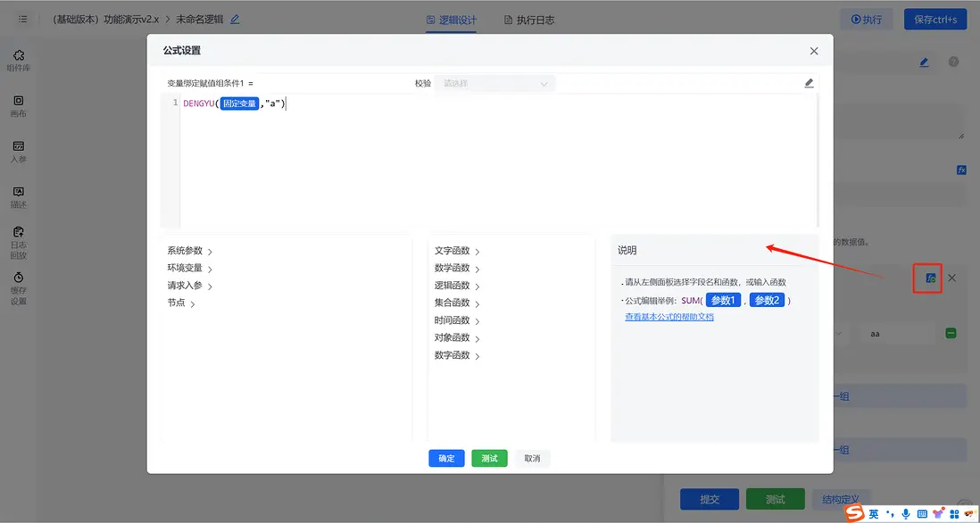Click the 执行 button at top right

(867, 20)
